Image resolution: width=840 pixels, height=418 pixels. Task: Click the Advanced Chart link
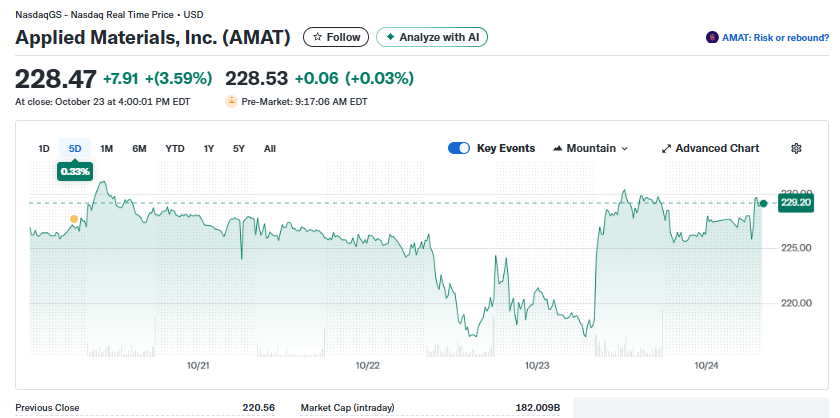[717, 148]
